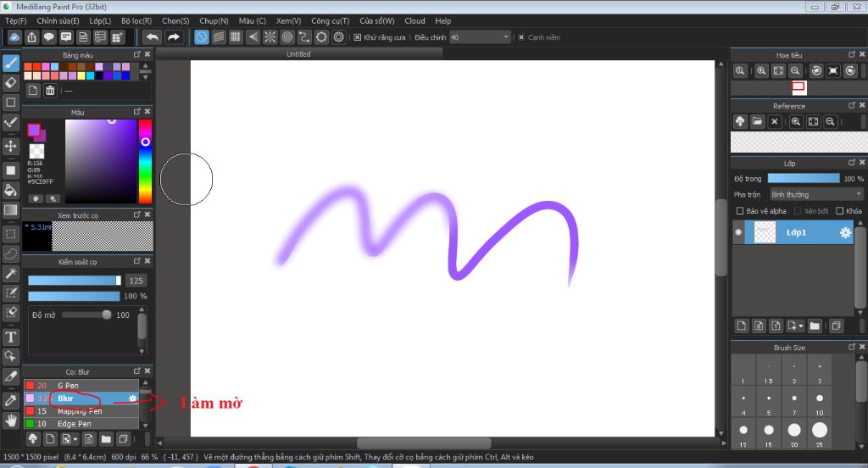Screen dimensions: 868x468
Task: Select the G Pen brush
Action: tap(81, 386)
